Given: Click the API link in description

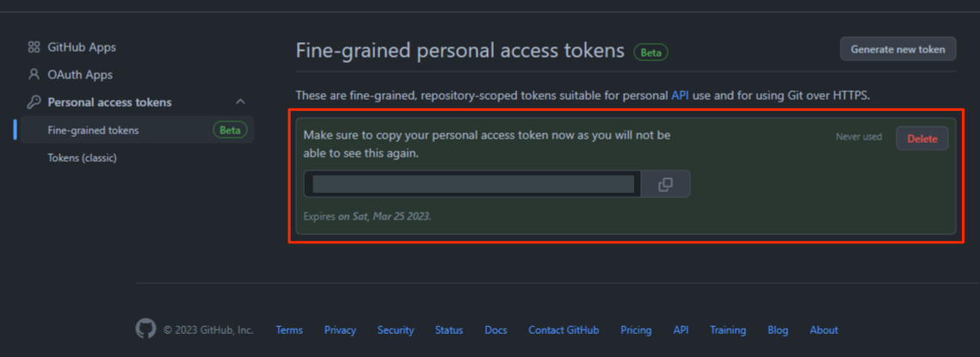Looking at the screenshot, I should [680, 95].
